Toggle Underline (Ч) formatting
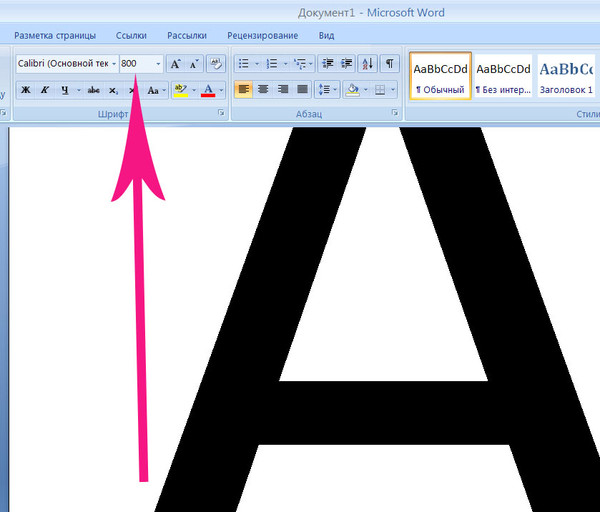 [x=65, y=90]
